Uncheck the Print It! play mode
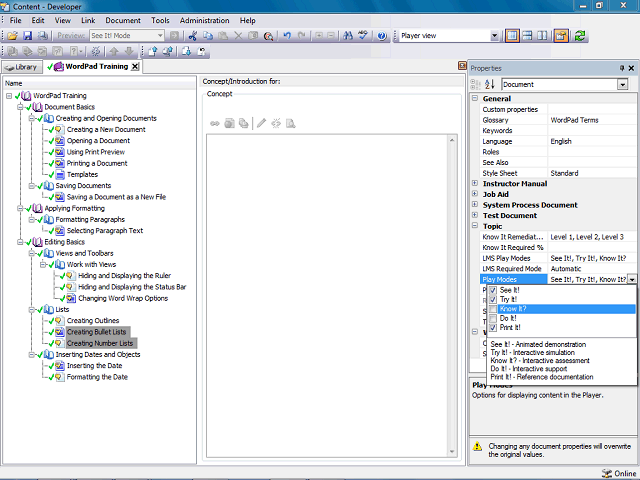The width and height of the screenshot is (640, 480). (x=493, y=328)
